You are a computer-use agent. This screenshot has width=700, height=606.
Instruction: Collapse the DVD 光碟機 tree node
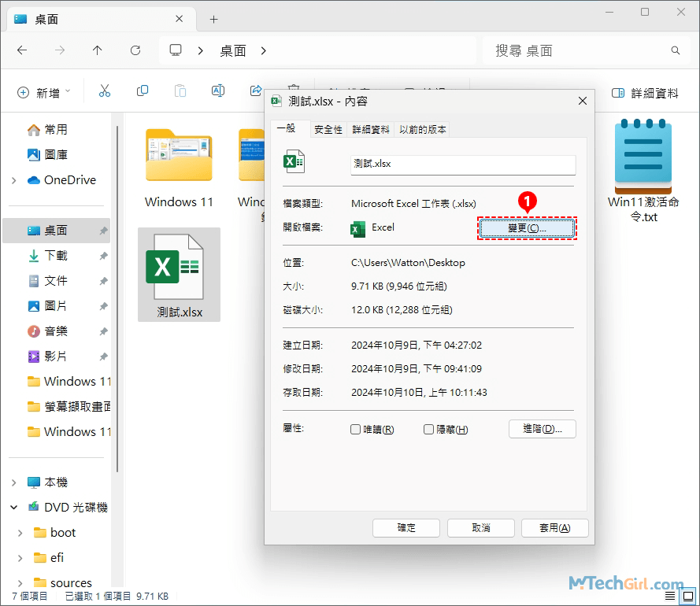point(13,508)
